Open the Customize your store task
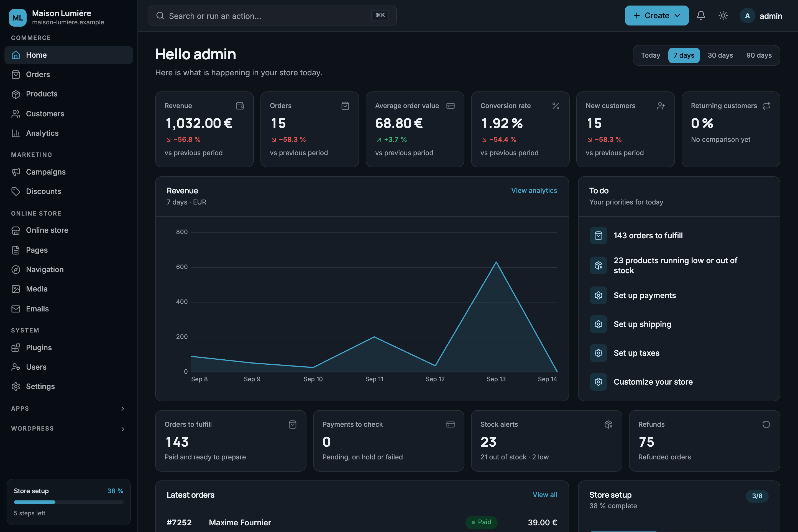Screen dimensions: 798x532 pos(679,382)
